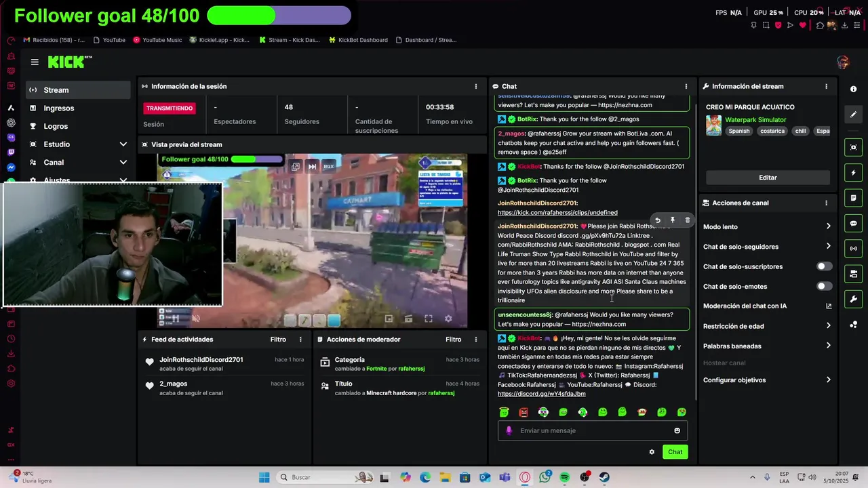Screen dimensions: 868x488
Task: Click the pencil edit icon in right sidebar
Action: click(x=853, y=115)
